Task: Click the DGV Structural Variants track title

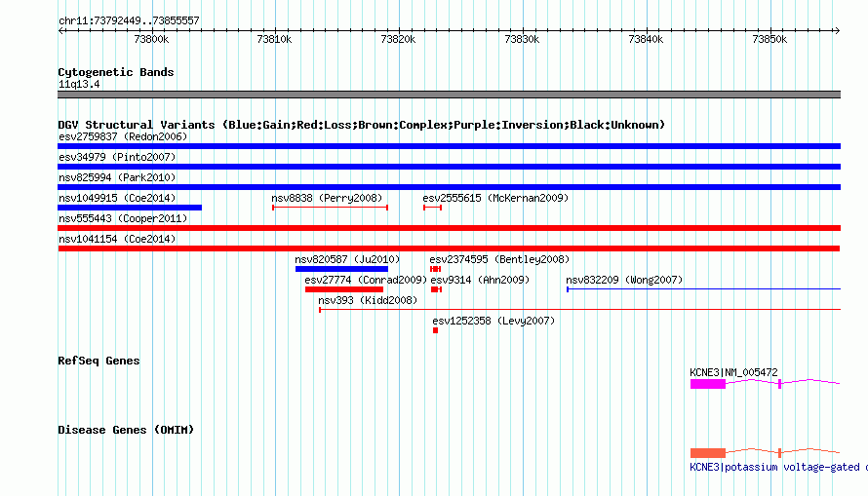Action: click(361, 125)
